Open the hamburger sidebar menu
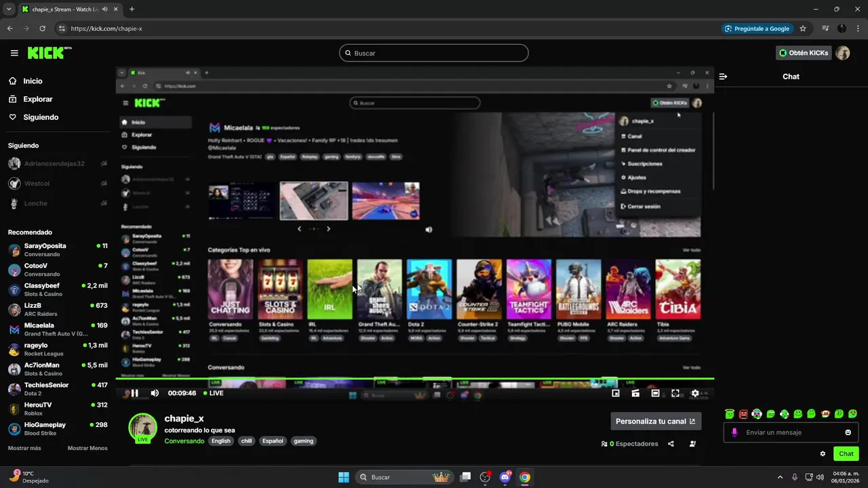 [x=14, y=53]
